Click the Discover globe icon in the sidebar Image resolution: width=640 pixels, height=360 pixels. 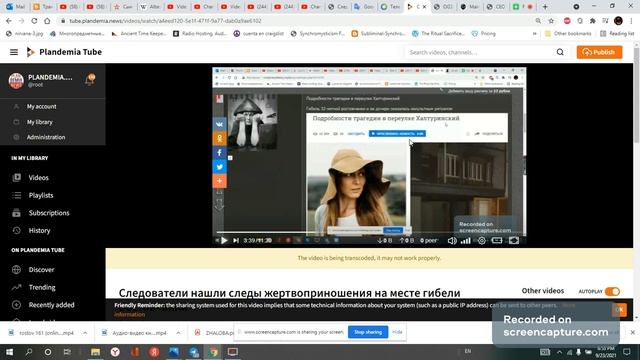point(16,269)
